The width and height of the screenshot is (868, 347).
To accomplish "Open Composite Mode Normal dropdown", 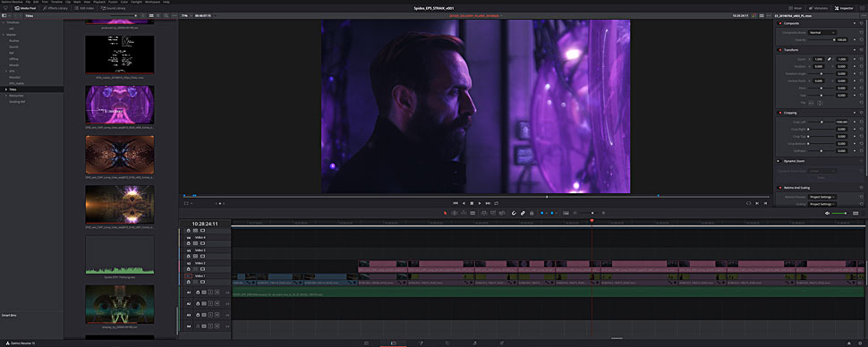I will [822, 33].
